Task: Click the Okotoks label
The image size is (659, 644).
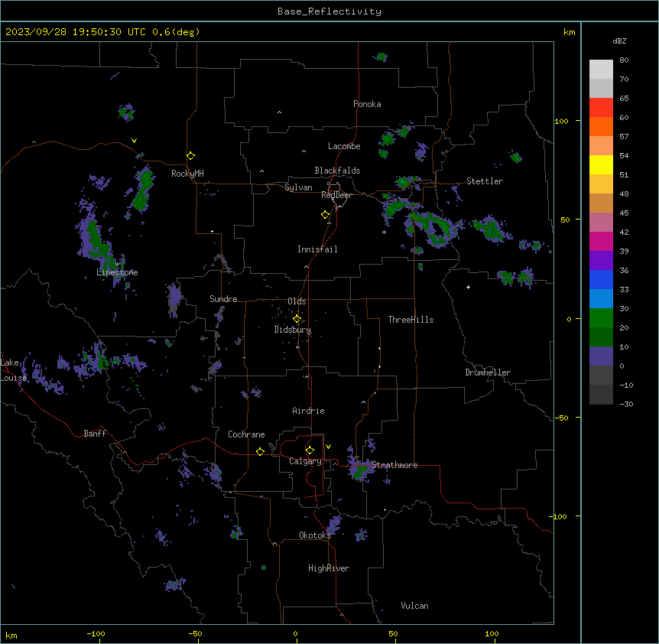Action: pos(315,535)
